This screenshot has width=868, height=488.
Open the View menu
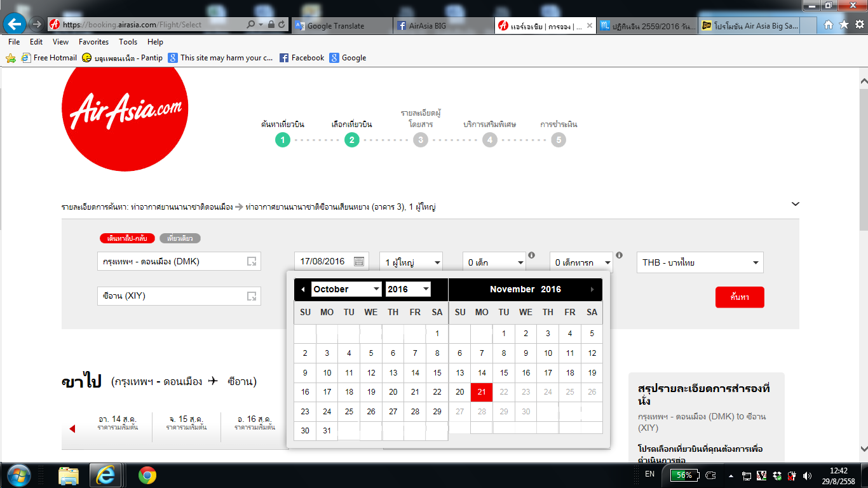click(61, 42)
